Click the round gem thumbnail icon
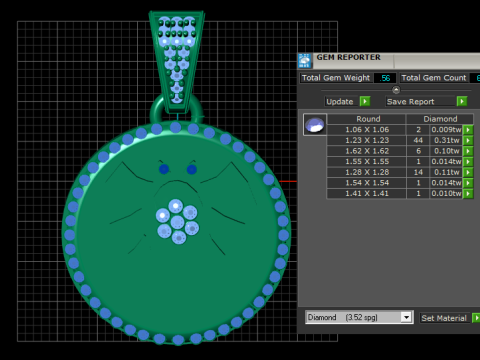 click(x=314, y=125)
